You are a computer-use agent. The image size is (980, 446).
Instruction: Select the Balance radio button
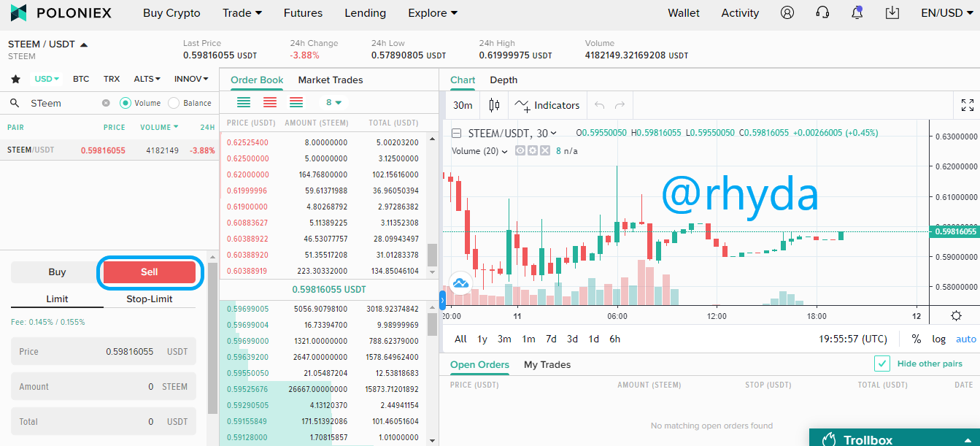point(174,103)
